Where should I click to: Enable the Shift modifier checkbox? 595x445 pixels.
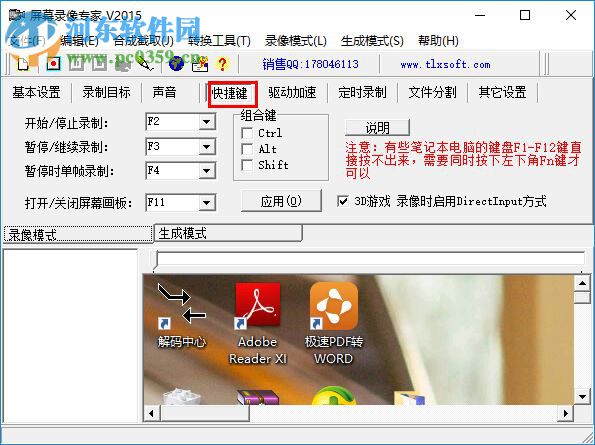247,165
